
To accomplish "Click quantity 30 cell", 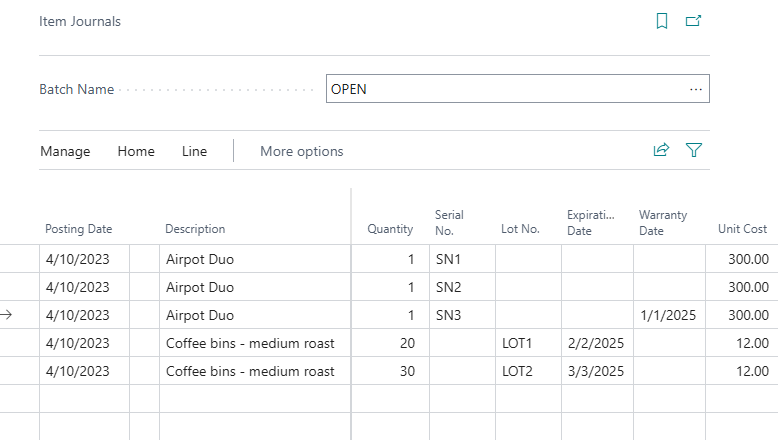I will [x=390, y=371].
